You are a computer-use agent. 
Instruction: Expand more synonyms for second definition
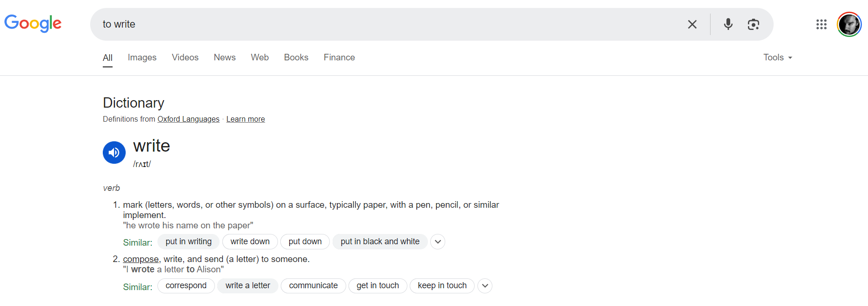[x=485, y=286]
